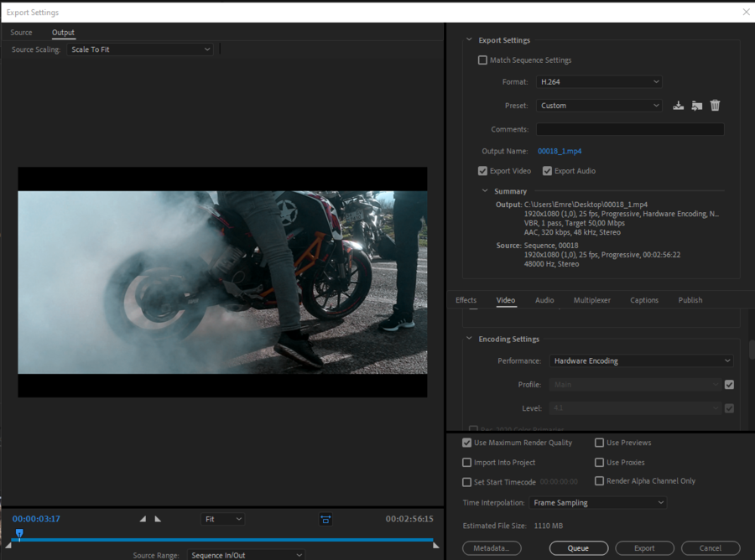Open the Captions tab
Screen dimensions: 755x560
[644, 300]
